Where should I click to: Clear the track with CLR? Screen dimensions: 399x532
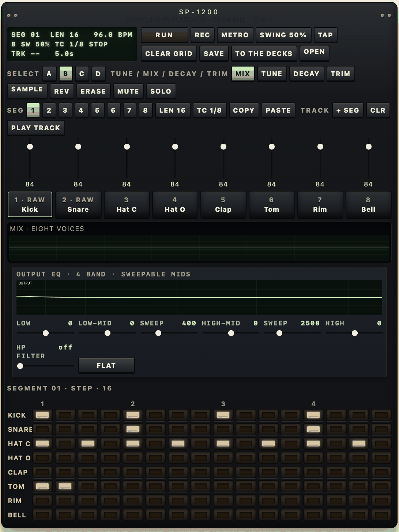pos(378,110)
